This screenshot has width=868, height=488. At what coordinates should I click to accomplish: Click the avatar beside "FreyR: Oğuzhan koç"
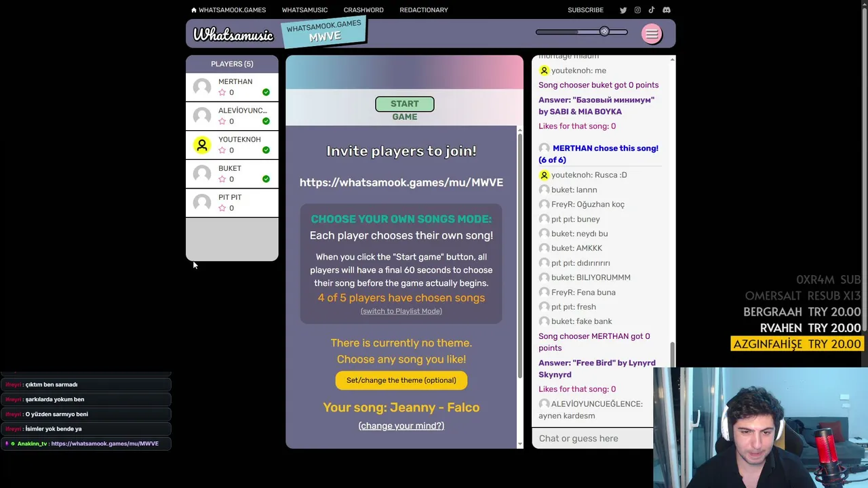[544, 204]
